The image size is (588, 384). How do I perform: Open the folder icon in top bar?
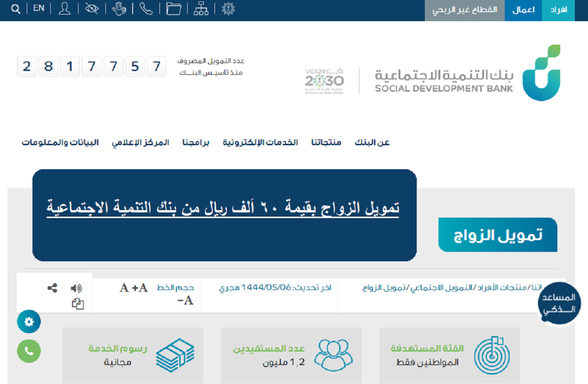coord(174,9)
